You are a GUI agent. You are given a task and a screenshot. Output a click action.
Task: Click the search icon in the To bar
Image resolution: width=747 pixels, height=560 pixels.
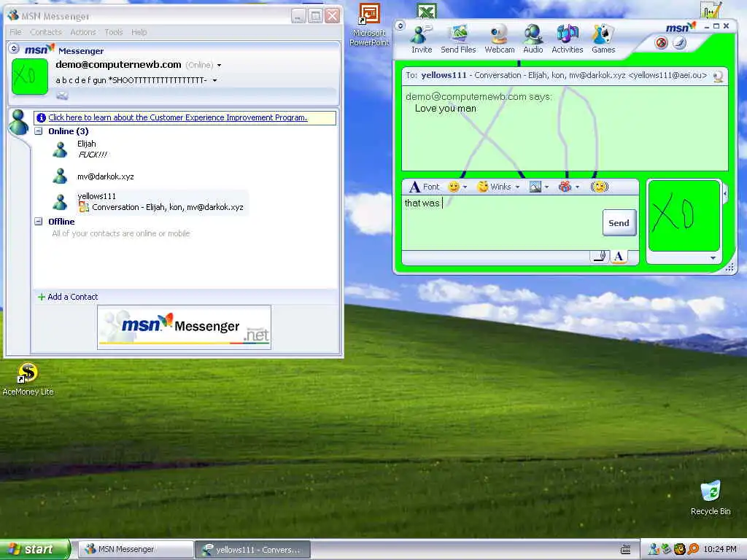pos(718,76)
